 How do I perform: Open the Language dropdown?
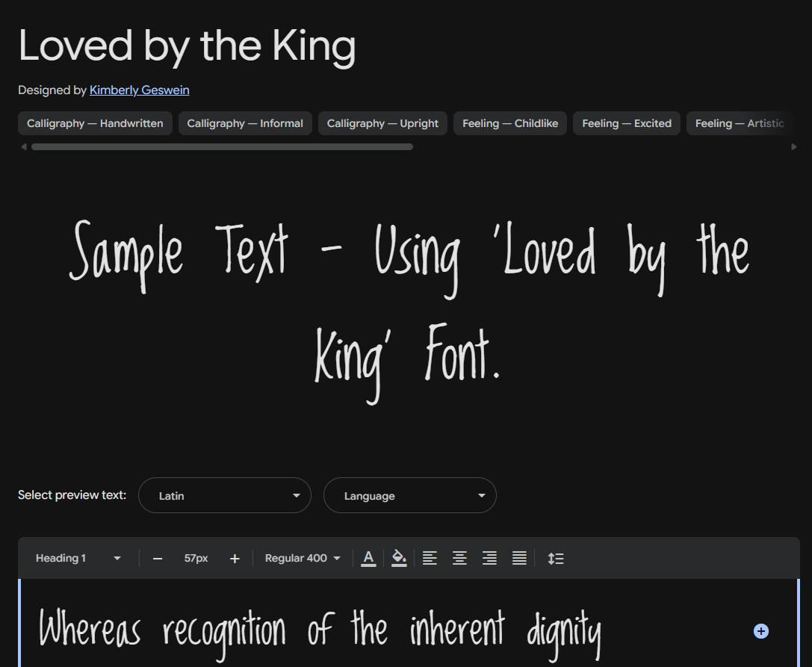410,496
